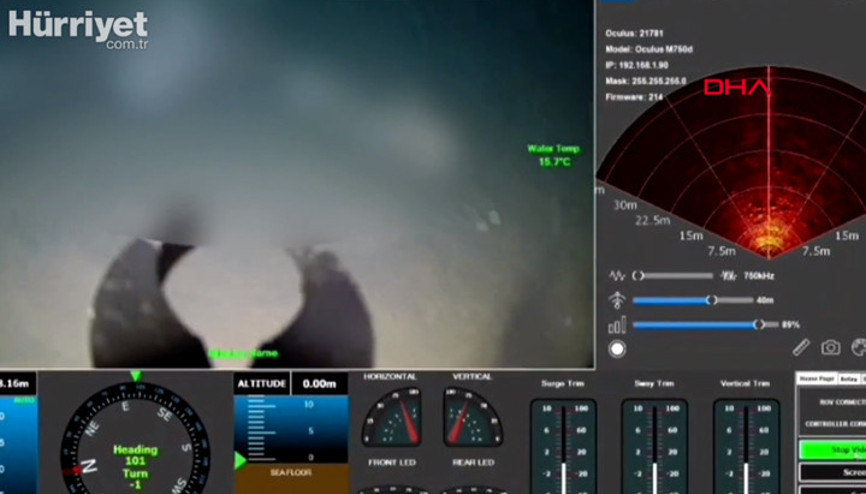The image size is (866, 494).
Task: Open the tab next to Home Page
Action: [x=848, y=379]
